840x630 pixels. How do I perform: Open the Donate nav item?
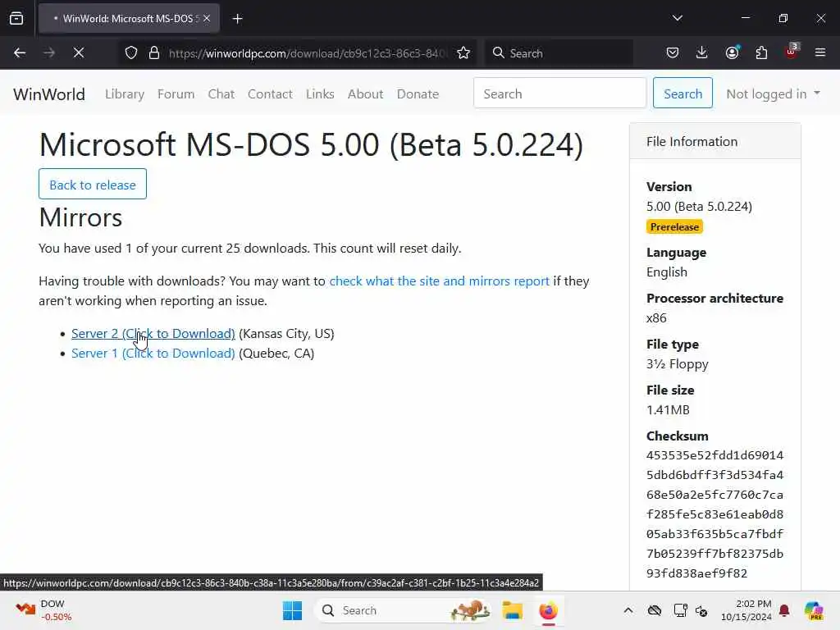pyautogui.click(x=418, y=94)
